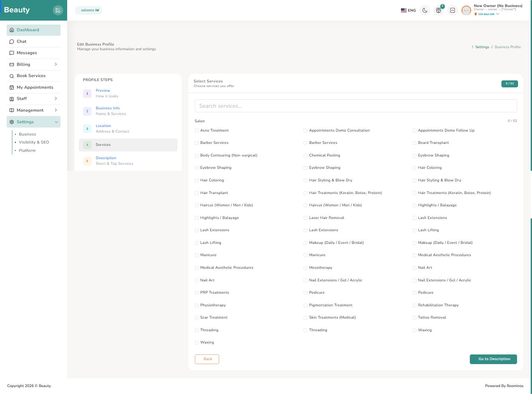
Task: Open the dark mode moon icon
Action: point(425,10)
